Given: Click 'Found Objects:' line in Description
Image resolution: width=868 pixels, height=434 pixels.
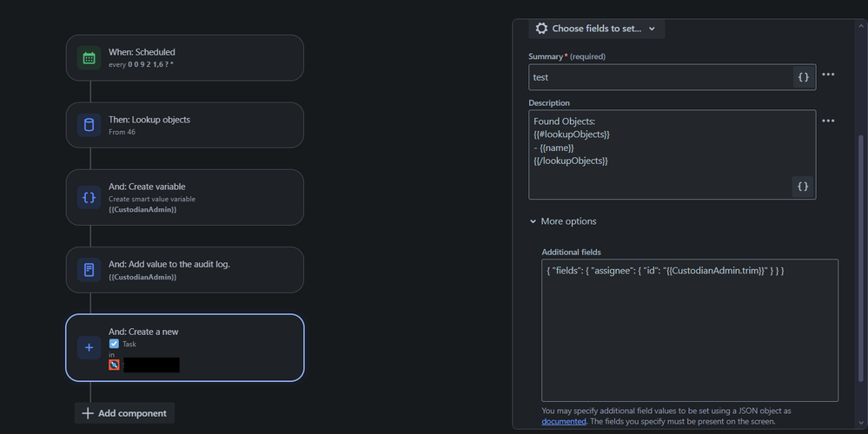Looking at the screenshot, I should (x=564, y=121).
